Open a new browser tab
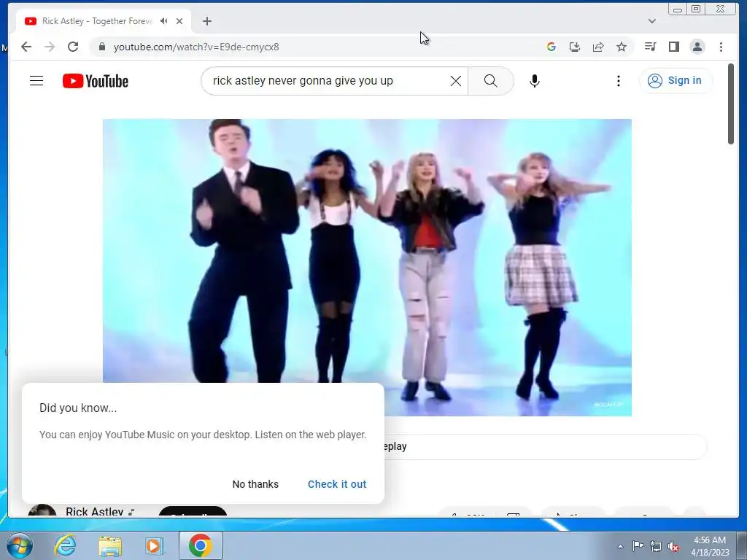 click(x=206, y=21)
